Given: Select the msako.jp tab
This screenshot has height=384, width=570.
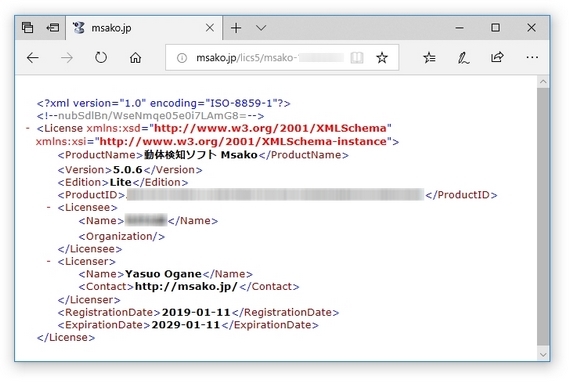Looking at the screenshot, I should pos(144,28).
